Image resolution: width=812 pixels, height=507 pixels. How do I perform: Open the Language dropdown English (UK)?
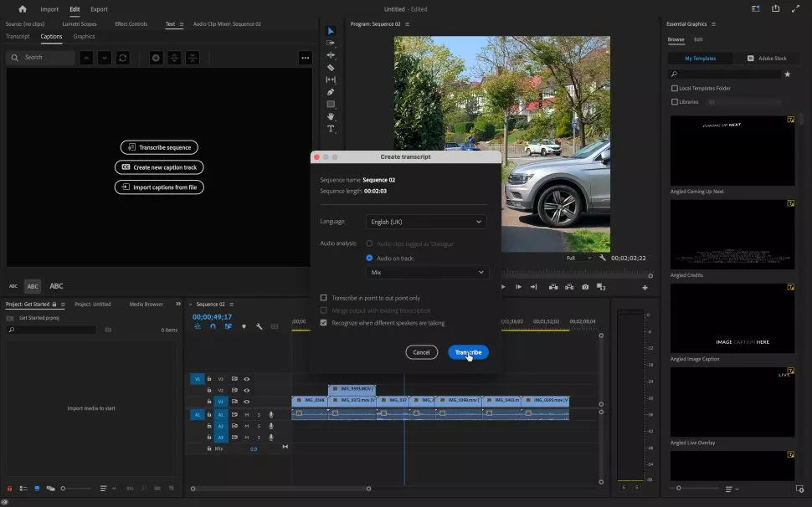click(426, 222)
